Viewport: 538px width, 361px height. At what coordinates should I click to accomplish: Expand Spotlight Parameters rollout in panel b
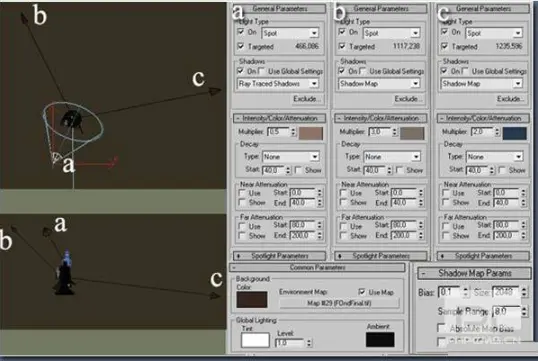(381, 256)
